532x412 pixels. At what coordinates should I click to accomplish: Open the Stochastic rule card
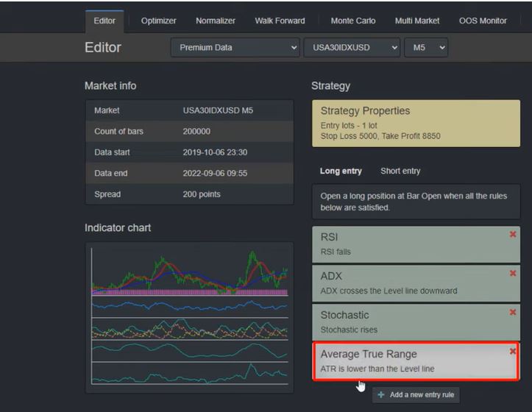tap(408, 322)
